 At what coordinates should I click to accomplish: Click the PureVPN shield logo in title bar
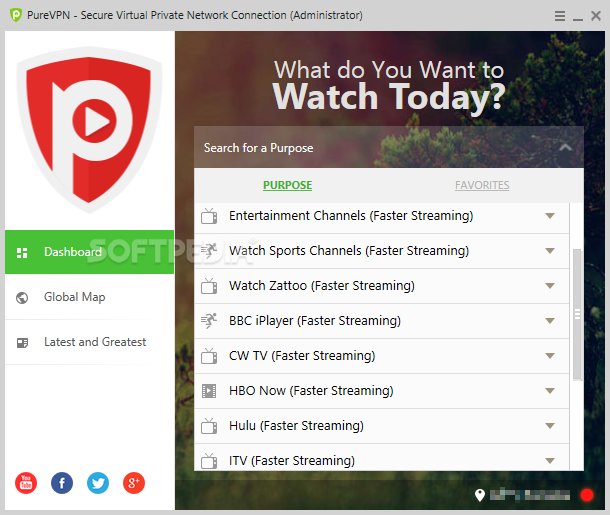pyautogui.click(x=16, y=15)
